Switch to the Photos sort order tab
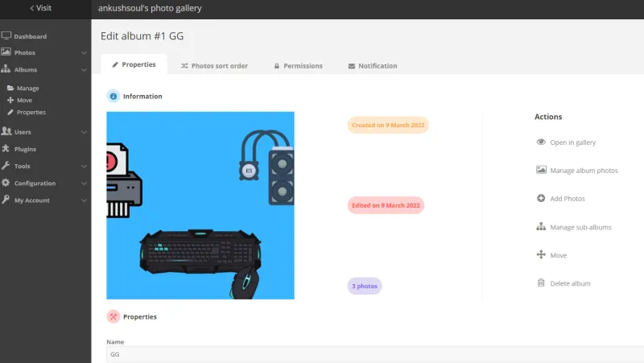The image size is (644, 363). pos(214,66)
